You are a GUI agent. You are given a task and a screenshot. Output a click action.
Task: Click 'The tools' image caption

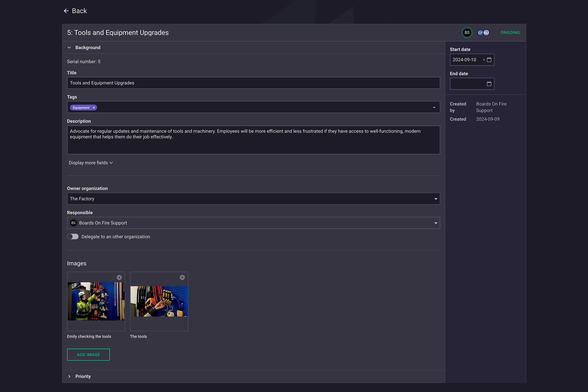(138, 336)
